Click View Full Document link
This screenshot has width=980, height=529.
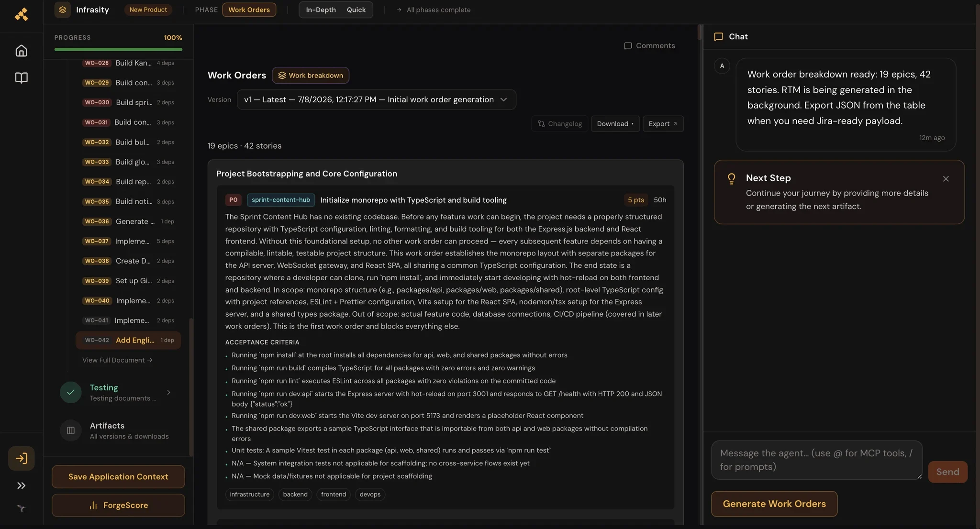tap(117, 360)
